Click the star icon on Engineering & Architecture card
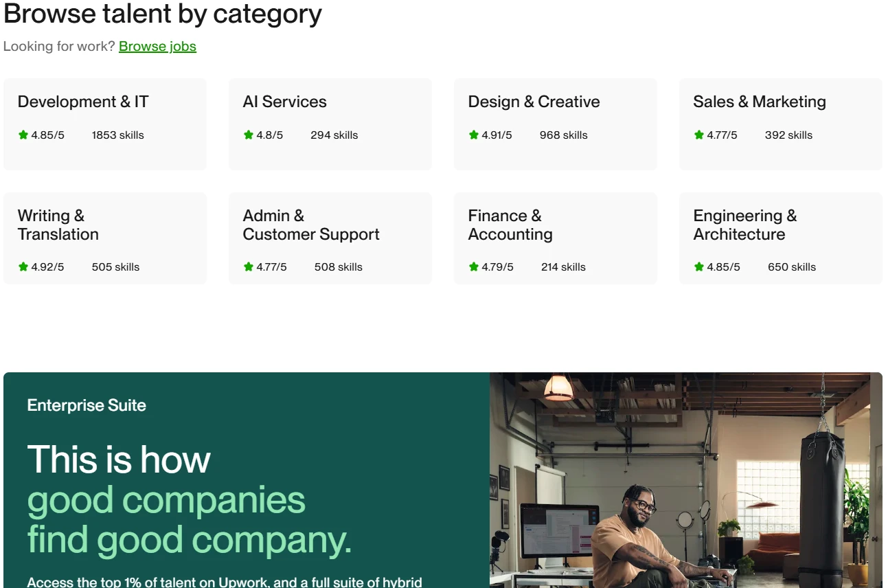 [698, 267]
